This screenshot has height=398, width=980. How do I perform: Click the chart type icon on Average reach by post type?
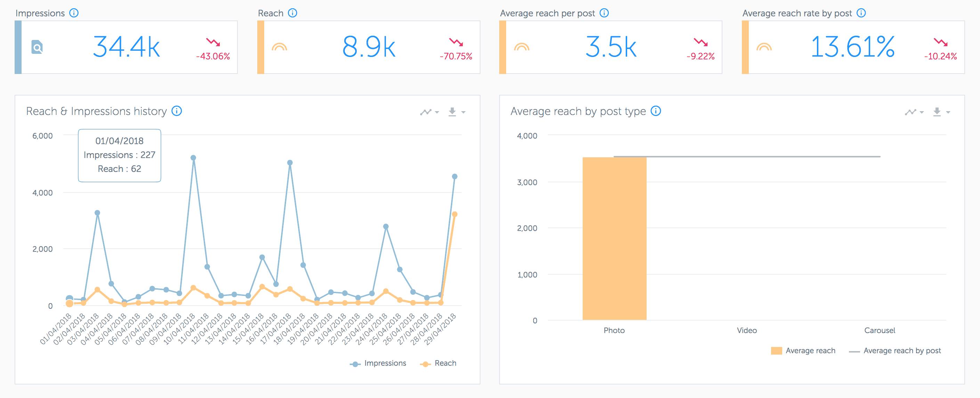pyautogui.click(x=912, y=112)
